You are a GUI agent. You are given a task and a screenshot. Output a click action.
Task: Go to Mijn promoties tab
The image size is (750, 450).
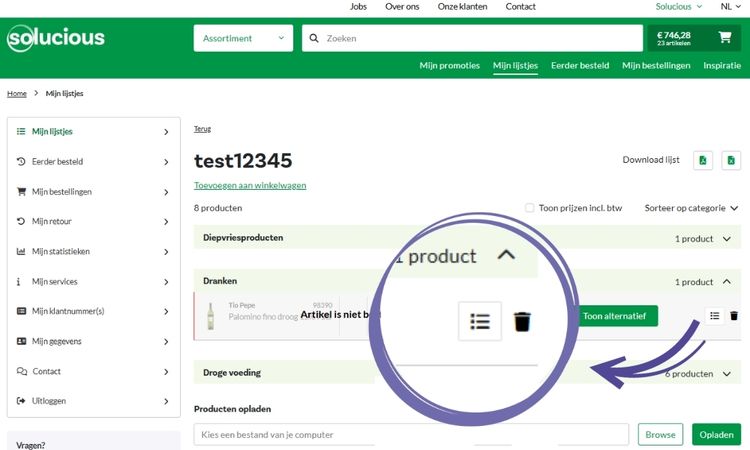[x=449, y=66]
